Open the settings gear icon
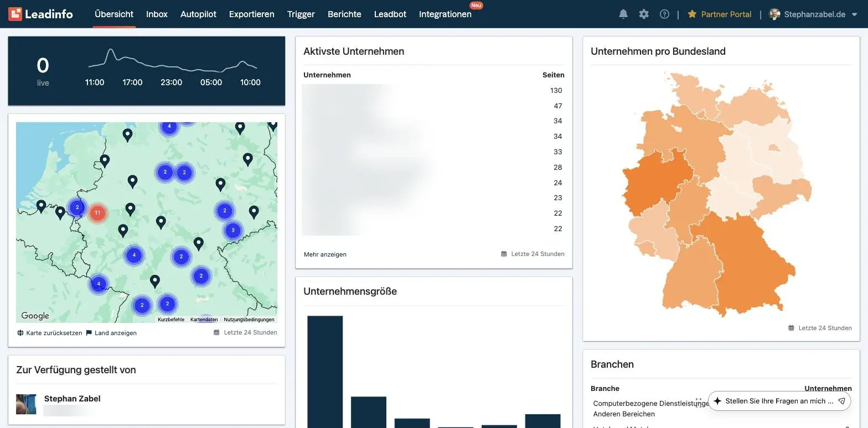The width and height of the screenshot is (868, 428). coord(644,14)
